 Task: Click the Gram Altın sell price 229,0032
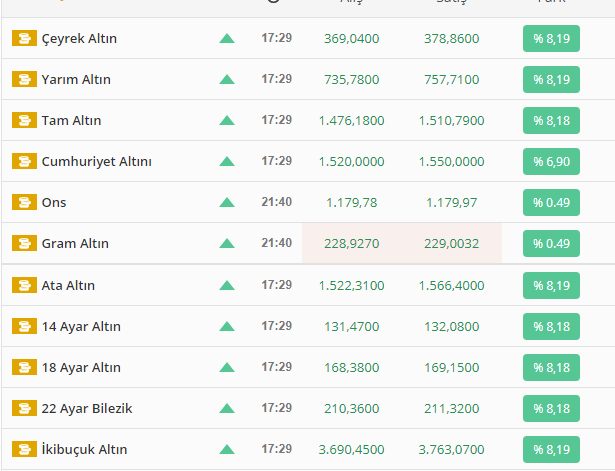[451, 244]
